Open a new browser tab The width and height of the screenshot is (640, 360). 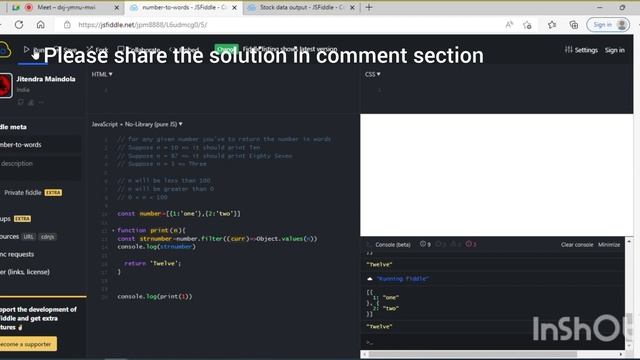click(369, 7)
